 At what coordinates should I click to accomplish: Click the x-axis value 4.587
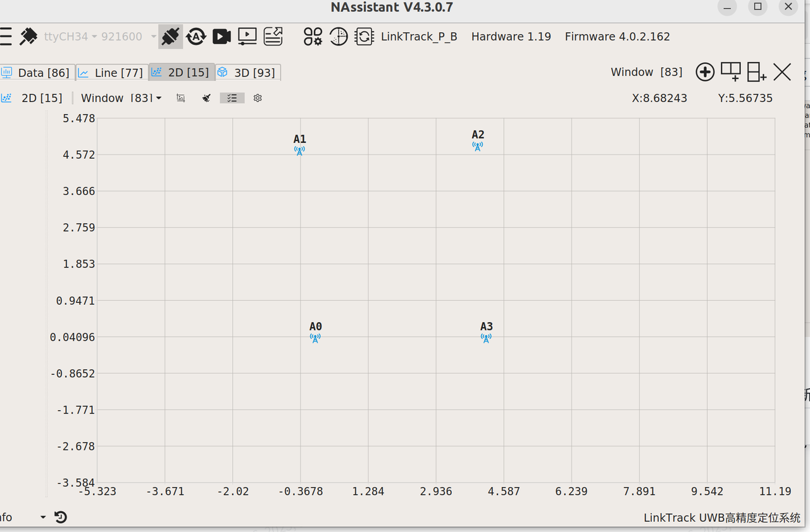click(x=504, y=492)
